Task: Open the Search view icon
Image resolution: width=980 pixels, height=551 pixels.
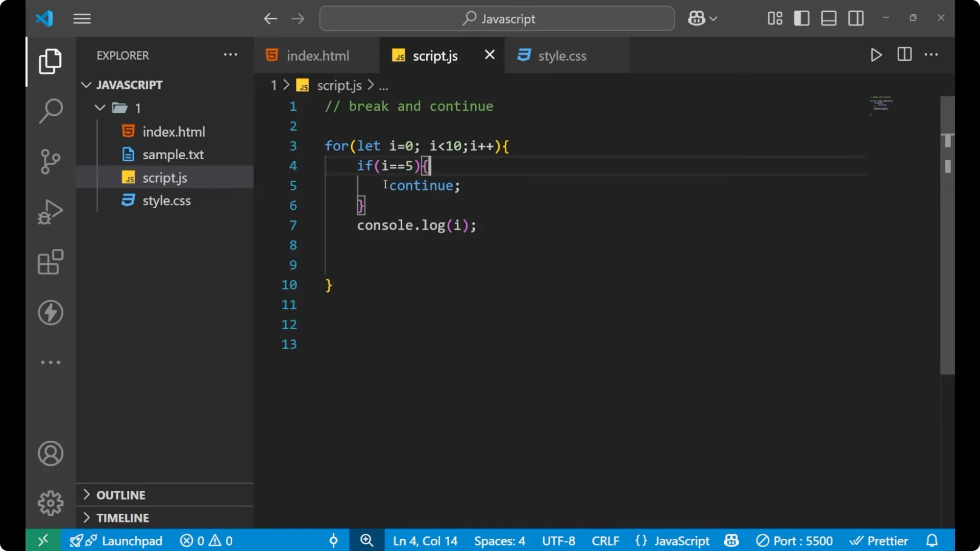Action: pos(50,111)
